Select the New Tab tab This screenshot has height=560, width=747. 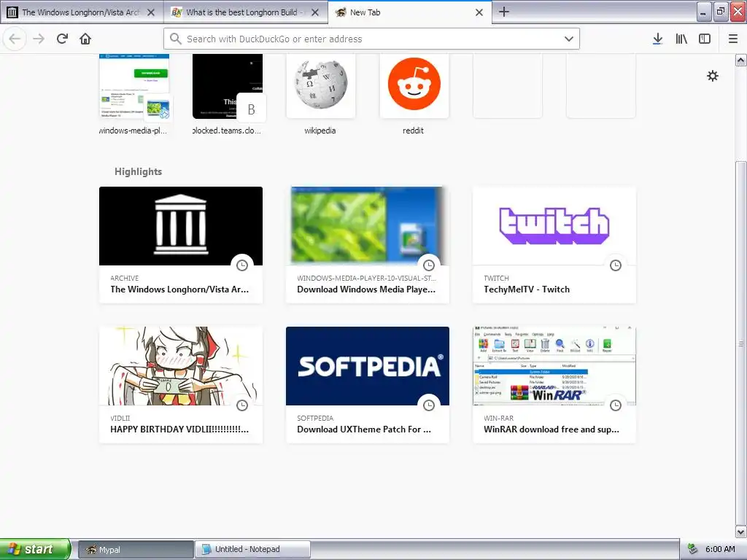pos(410,12)
